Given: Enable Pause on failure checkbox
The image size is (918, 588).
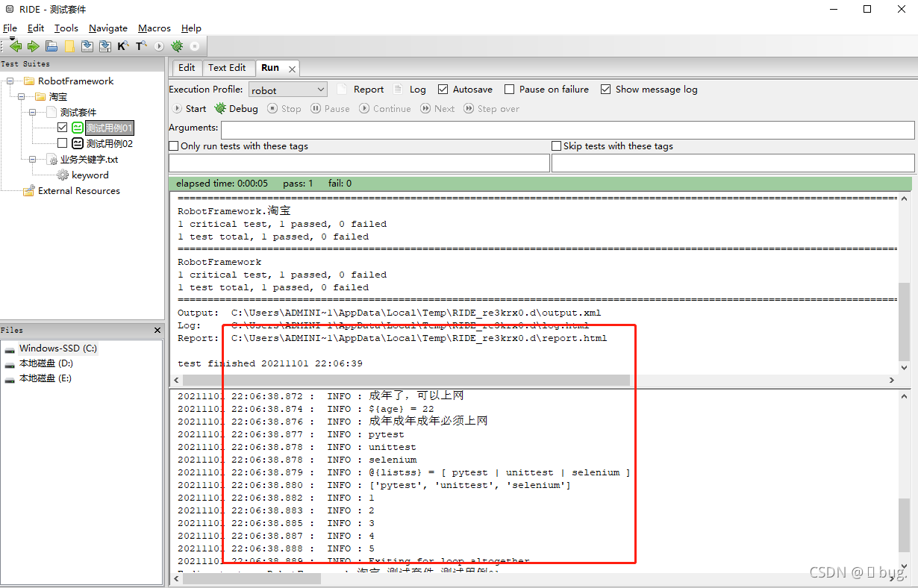Looking at the screenshot, I should click(510, 89).
